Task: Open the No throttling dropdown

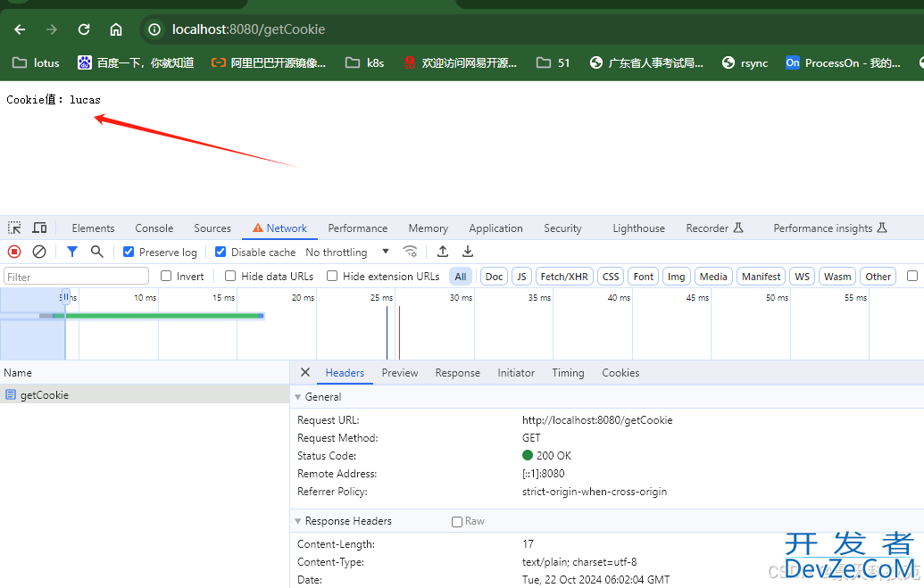Action: pyautogui.click(x=347, y=253)
